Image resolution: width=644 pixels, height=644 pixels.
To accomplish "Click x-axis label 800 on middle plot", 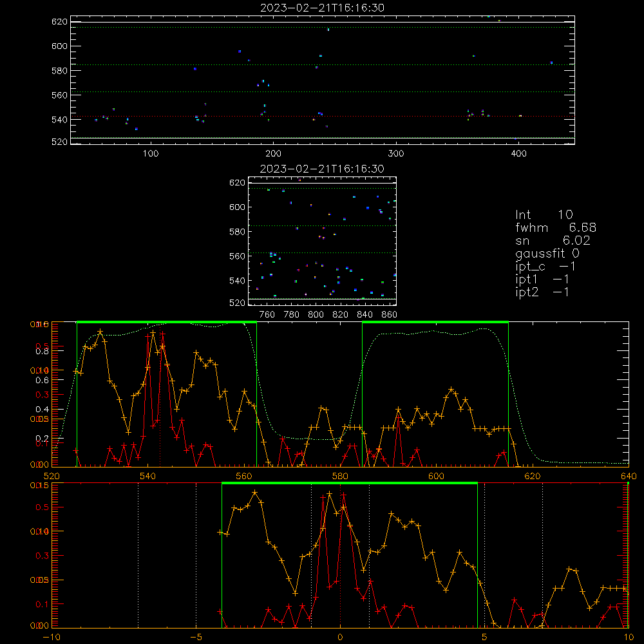I will [x=316, y=315].
